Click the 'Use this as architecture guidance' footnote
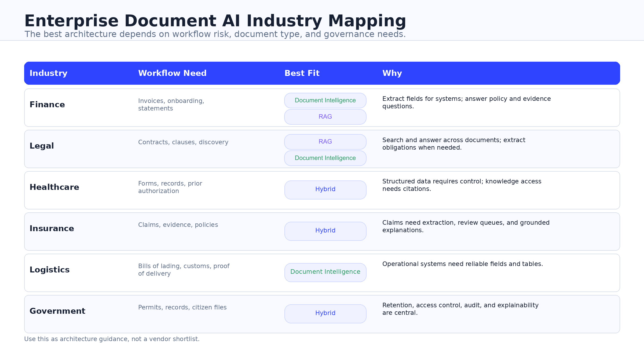The height and width of the screenshot is (362, 644). pyautogui.click(x=112, y=339)
